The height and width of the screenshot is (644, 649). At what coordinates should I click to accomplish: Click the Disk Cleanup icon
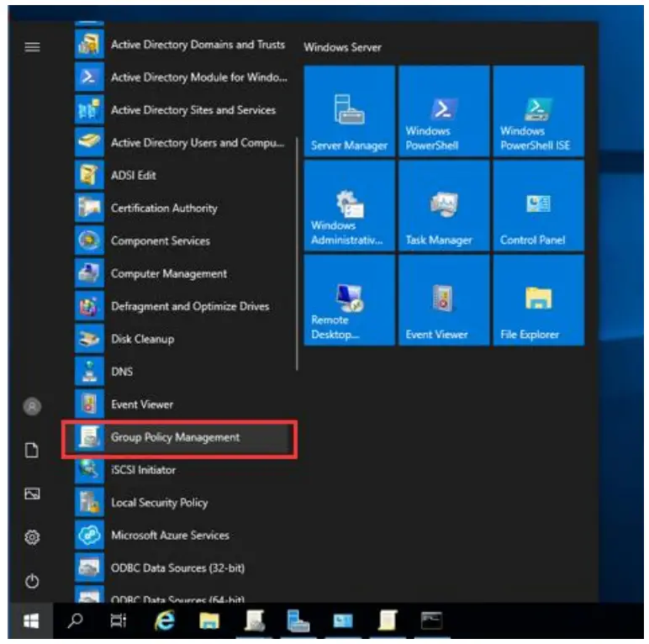[x=89, y=339]
